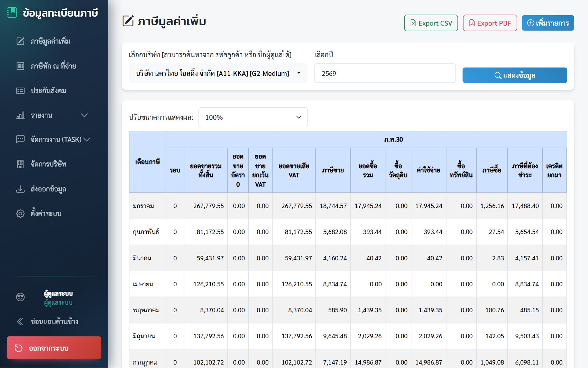This screenshot has width=588, height=368.
Task: Click the เมษายน row month cell
Action: (x=148, y=284)
